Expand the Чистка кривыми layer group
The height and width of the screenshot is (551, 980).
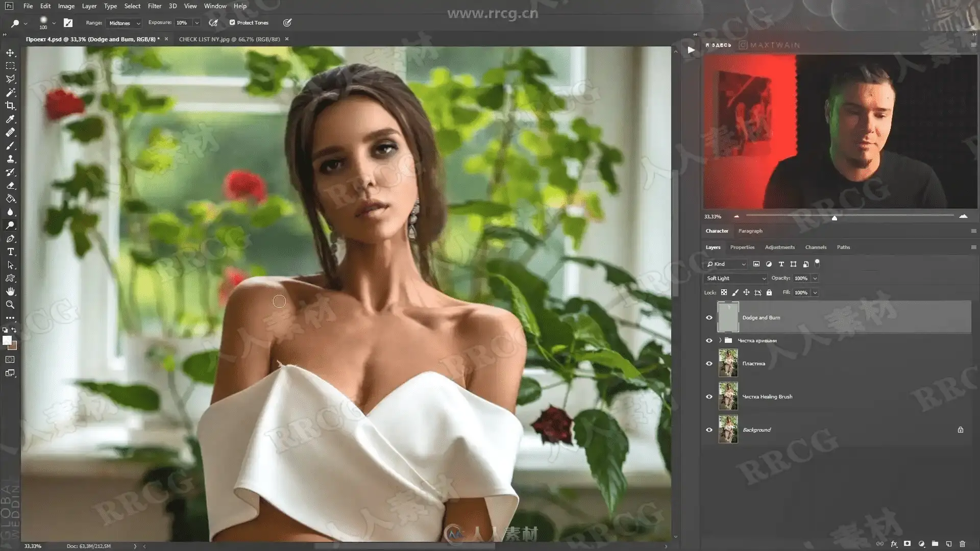[x=720, y=340]
